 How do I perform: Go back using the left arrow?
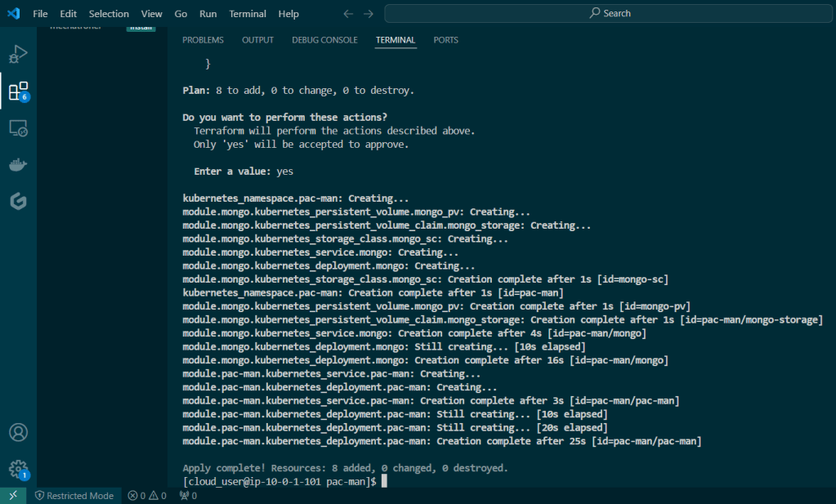pos(348,13)
